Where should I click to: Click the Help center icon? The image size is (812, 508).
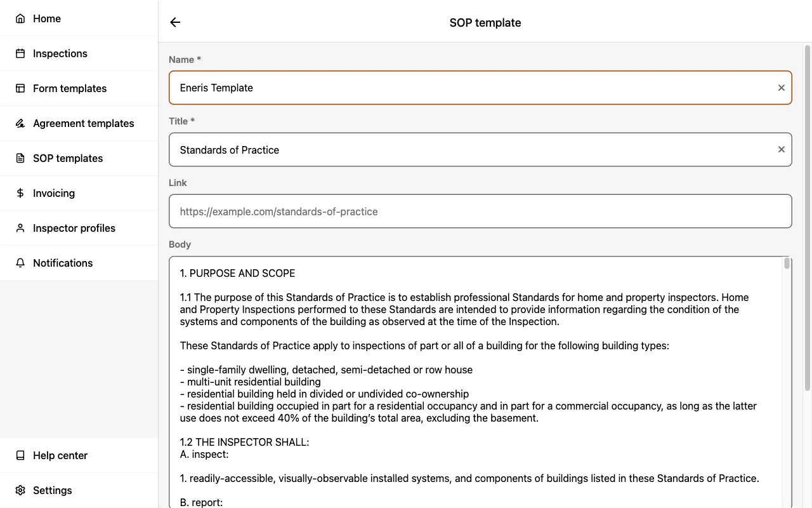pyautogui.click(x=20, y=455)
